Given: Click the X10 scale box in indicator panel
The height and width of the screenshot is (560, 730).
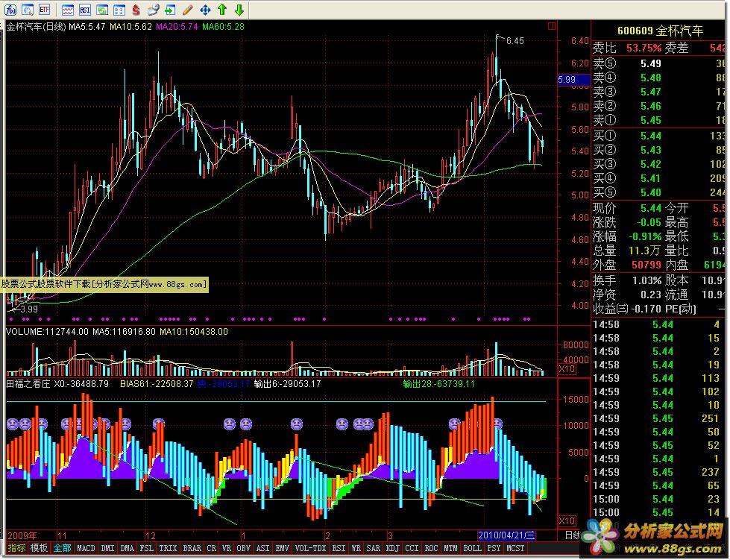Looking at the screenshot, I should pos(567,521).
